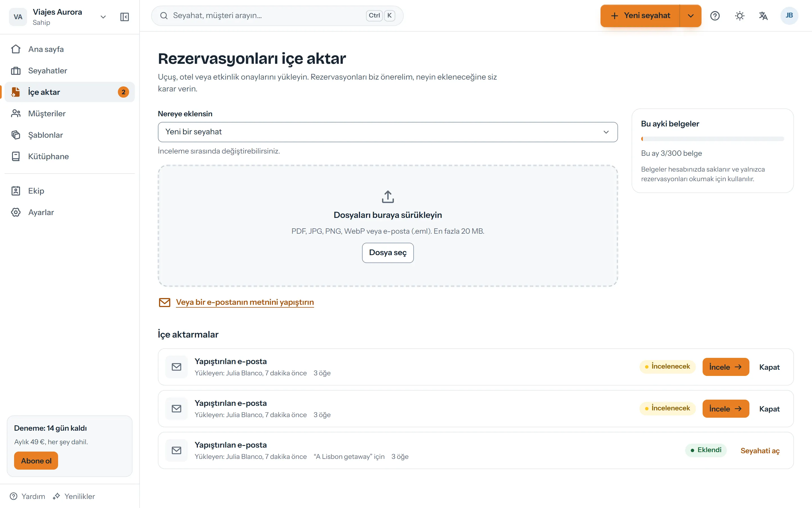Viewport: 812px width, 508px height.
Task: Click İncele on the second import
Action: click(x=725, y=409)
